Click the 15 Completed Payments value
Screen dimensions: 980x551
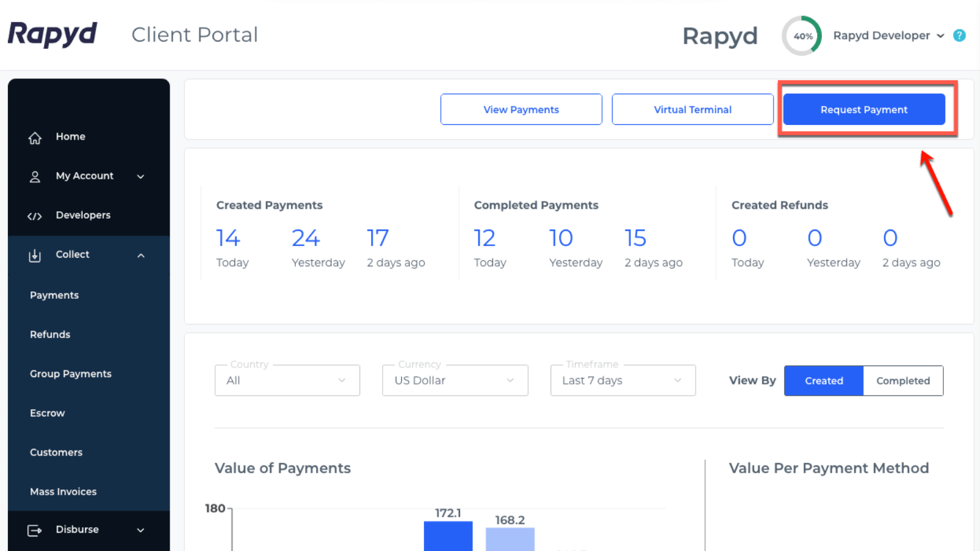(x=636, y=238)
